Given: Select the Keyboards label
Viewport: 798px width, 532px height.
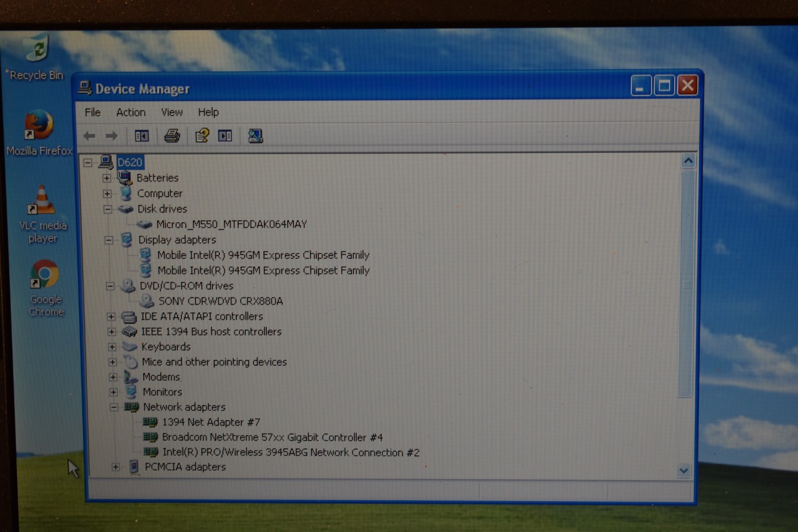Looking at the screenshot, I should point(166,347).
